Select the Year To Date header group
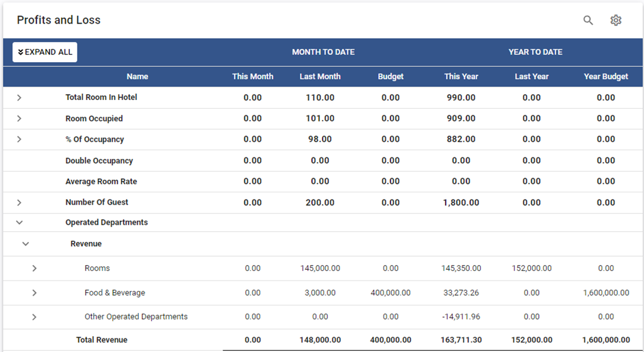The height and width of the screenshot is (352, 644). click(x=535, y=52)
